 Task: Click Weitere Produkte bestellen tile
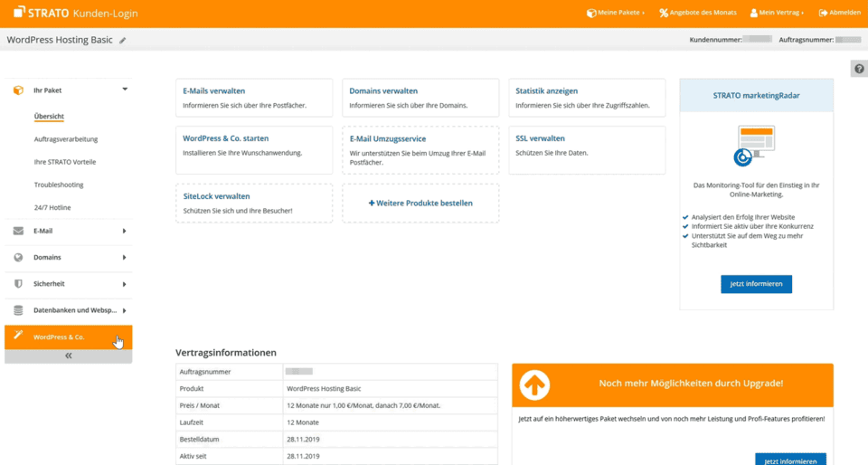pos(420,204)
